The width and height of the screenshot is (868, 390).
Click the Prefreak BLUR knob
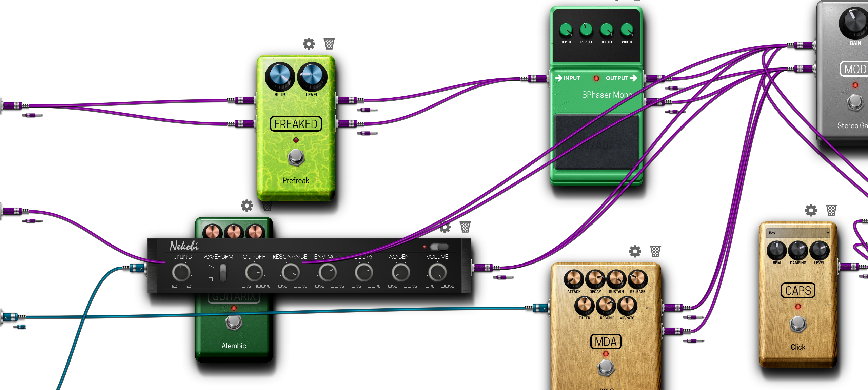(280, 76)
